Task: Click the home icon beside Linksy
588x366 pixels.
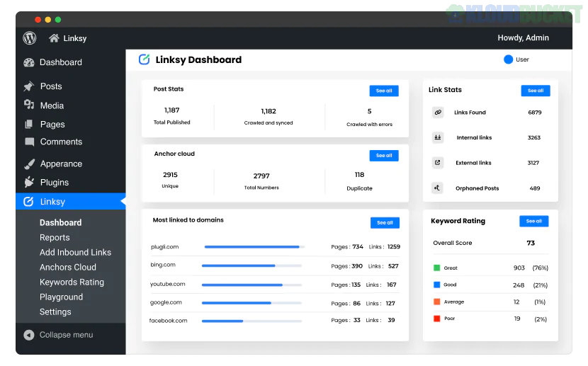Action: point(54,38)
